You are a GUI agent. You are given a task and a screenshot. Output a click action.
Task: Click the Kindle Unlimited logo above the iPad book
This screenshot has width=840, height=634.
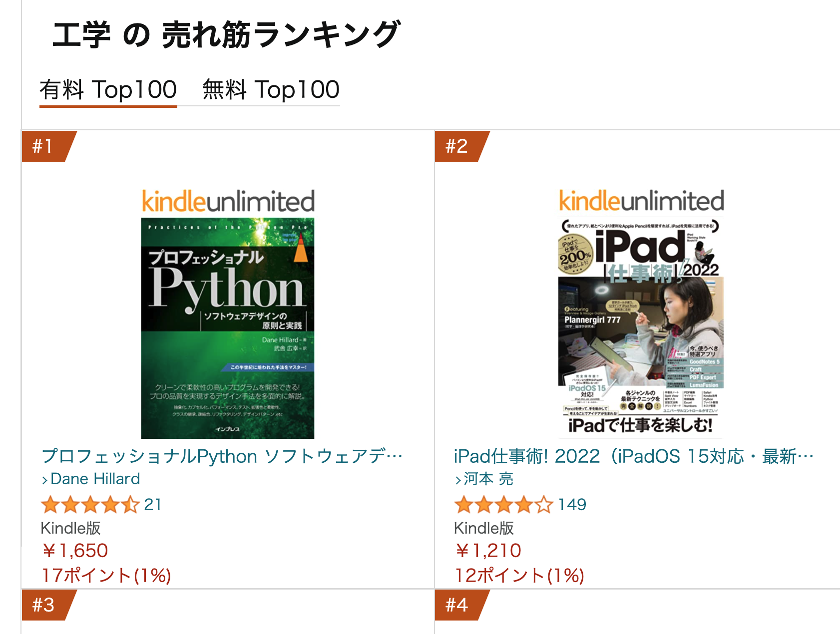641,201
